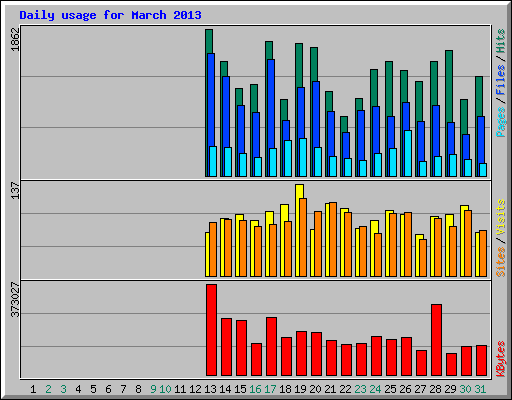This screenshot has height=400, width=512.
Task: Click the blue "Files" legend word
Action: [x=500, y=80]
